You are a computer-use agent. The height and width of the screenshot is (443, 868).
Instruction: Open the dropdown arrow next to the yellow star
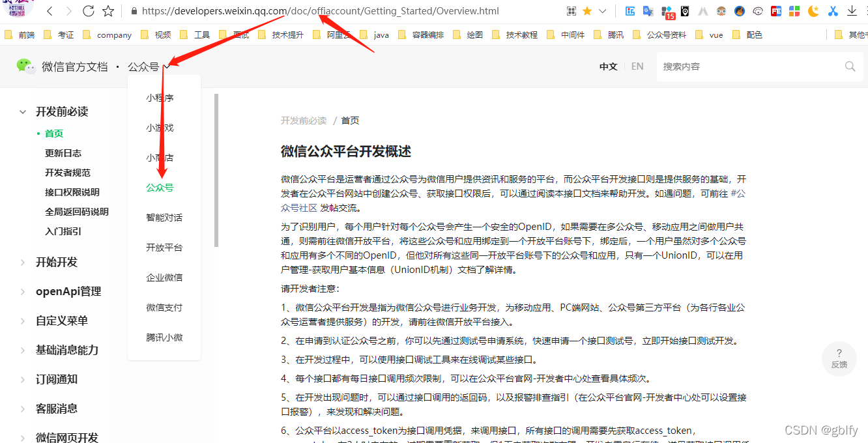[x=602, y=11]
